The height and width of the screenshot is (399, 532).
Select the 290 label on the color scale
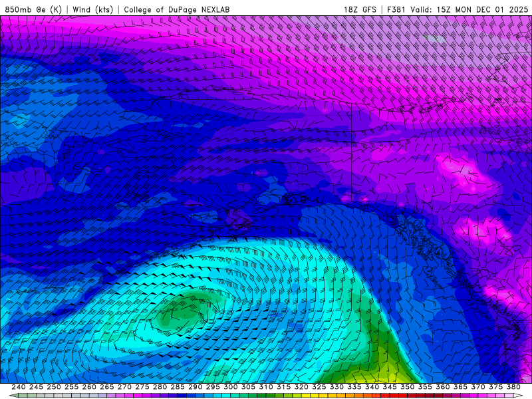point(195,387)
